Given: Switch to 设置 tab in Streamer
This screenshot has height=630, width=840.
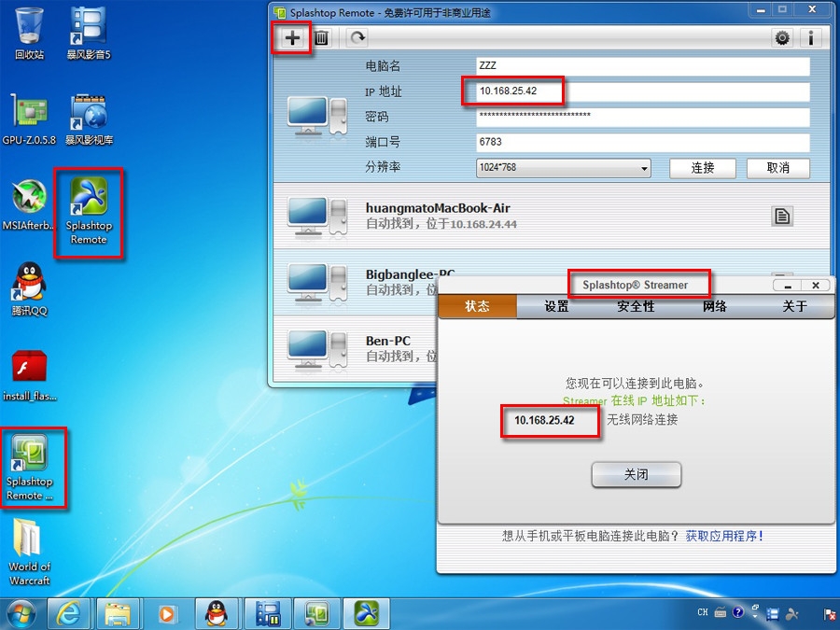Looking at the screenshot, I should click(x=556, y=306).
